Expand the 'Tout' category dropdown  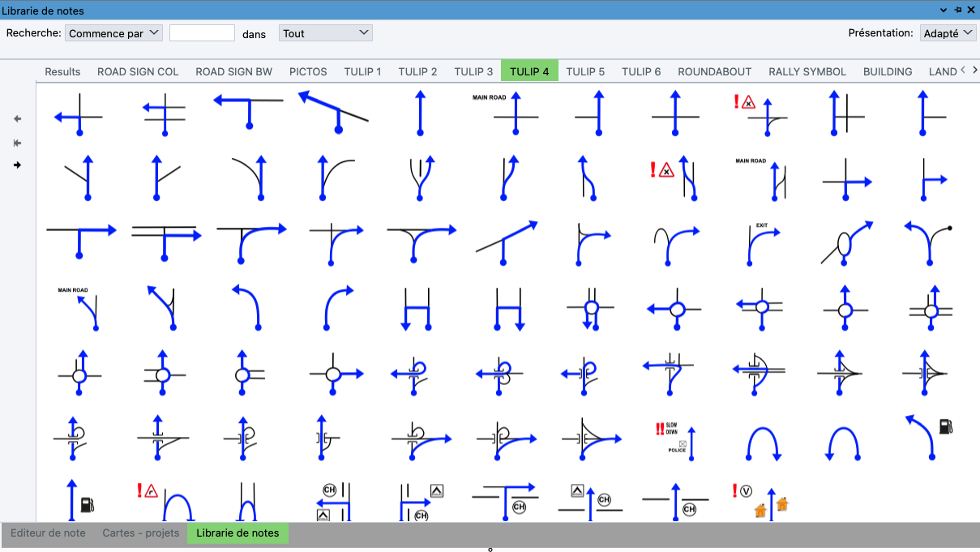pyautogui.click(x=325, y=33)
